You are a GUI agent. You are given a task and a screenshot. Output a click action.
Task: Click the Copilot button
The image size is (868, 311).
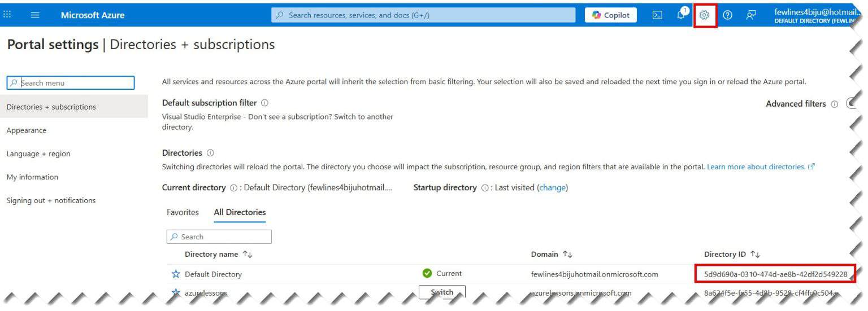click(x=610, y=15)
